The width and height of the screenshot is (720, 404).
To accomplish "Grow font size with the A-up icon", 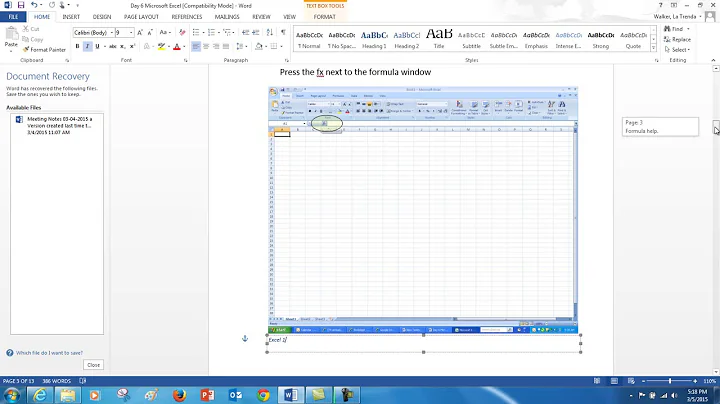I will click(140, 33).
